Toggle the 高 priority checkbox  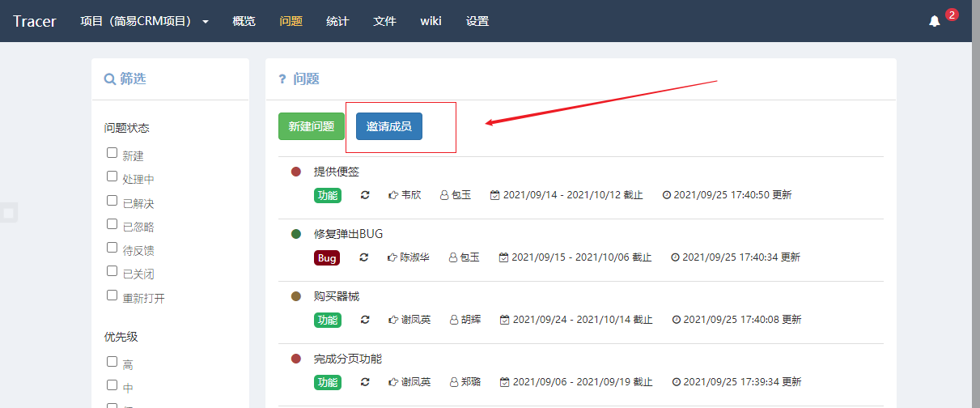pyautogui.click(x=112, y=362)
